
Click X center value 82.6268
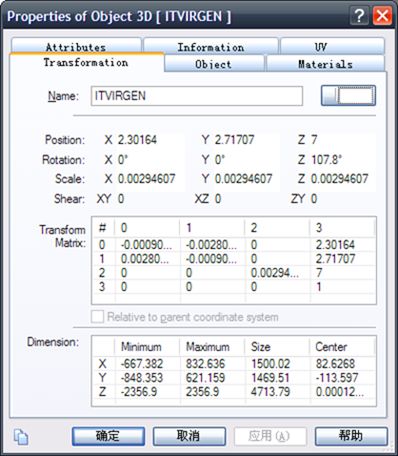click(335, 364)
